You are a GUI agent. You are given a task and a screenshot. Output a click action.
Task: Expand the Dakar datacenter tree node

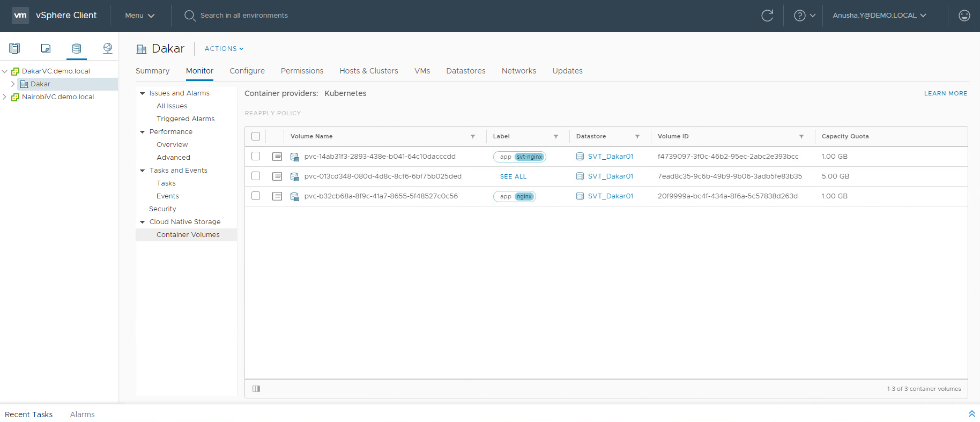pos(13,84)
